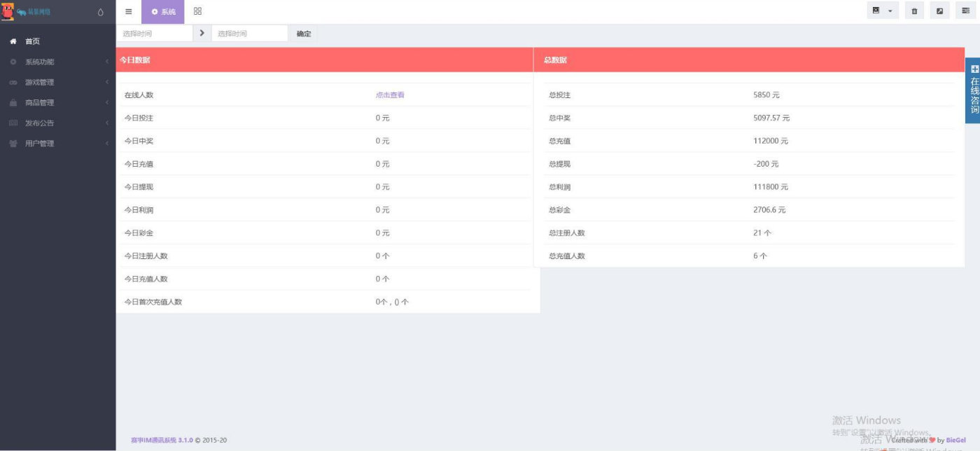This screenshot has width=980, height=451.
Task: Click the 确定 confirm button
Action: (x=302, y=32)
